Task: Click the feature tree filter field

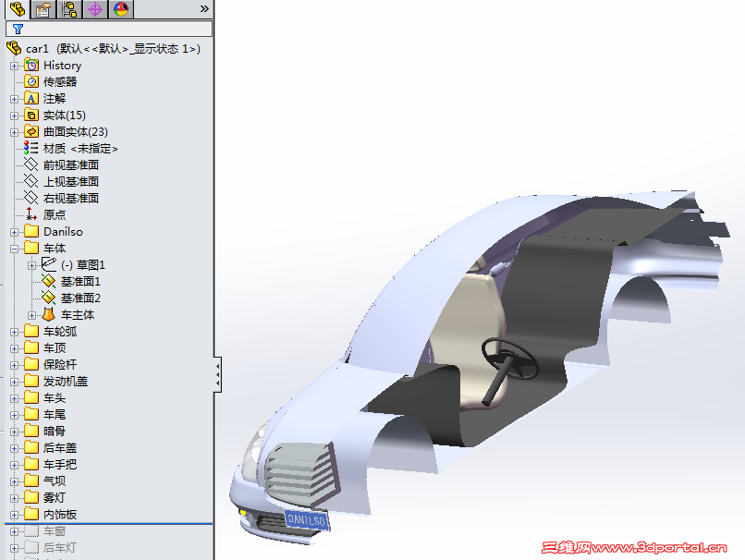Action: 109,29
